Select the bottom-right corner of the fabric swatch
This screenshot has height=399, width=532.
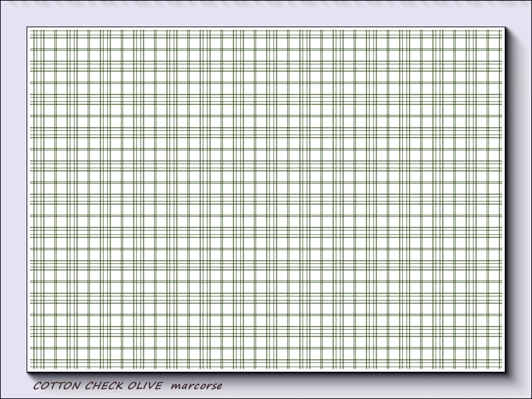pyautogui.click(x=504, y=370)
